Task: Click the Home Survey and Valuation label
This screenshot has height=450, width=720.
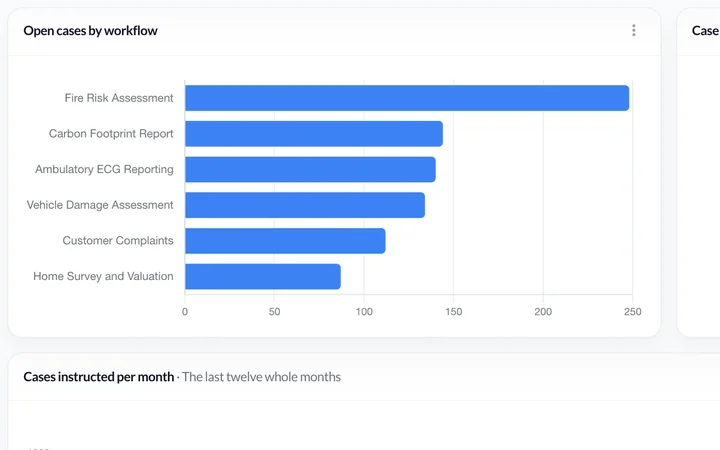Action: click(x=103, y=276)
